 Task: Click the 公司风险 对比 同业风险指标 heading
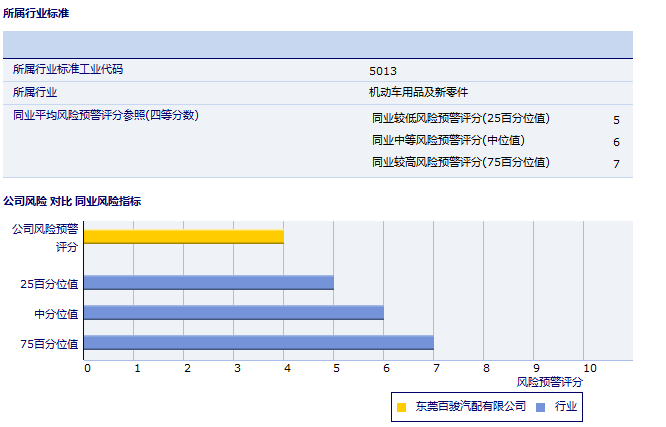pos(72,201)
